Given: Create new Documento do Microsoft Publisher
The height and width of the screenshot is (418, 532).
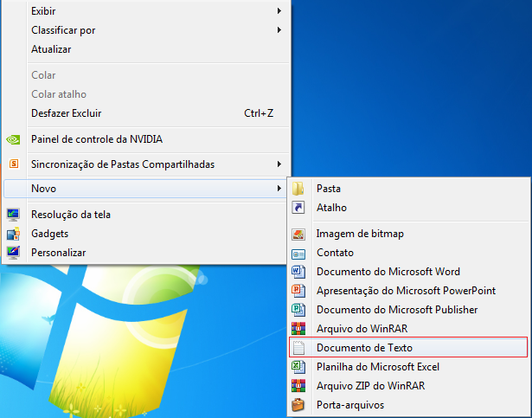Looking at the screenshot, I should tap(408, 310).
